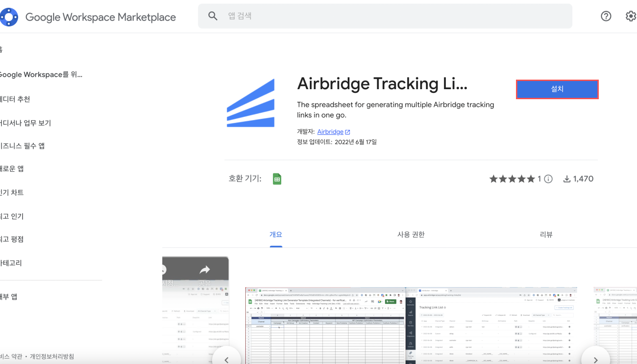
Task: Click the search magnifier icon
Action: [x=213, y=16]
